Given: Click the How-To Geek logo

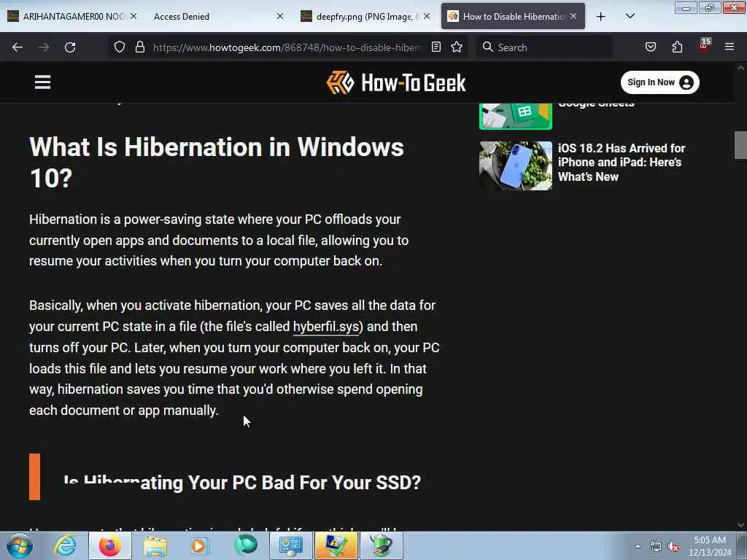Looking at the screenshot, I should (x=396, y=82).
